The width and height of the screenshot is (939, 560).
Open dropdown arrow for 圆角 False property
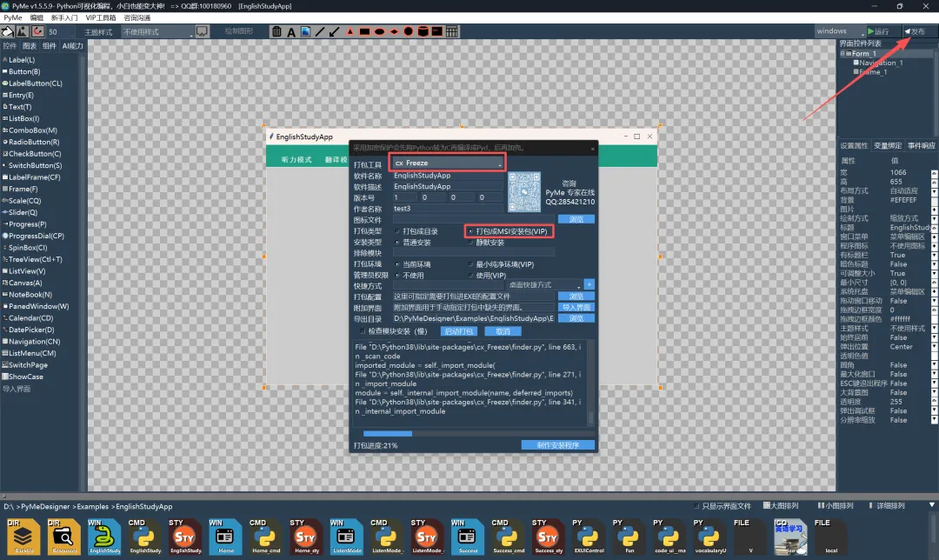[934, 365]
